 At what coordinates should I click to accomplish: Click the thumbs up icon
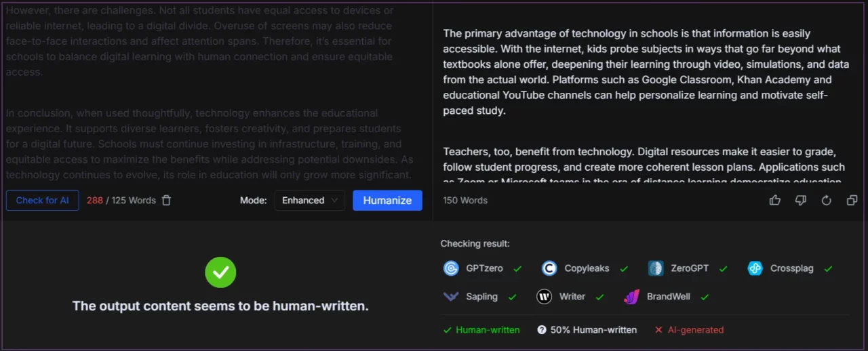pyautogui.click(x=775, y=201)
